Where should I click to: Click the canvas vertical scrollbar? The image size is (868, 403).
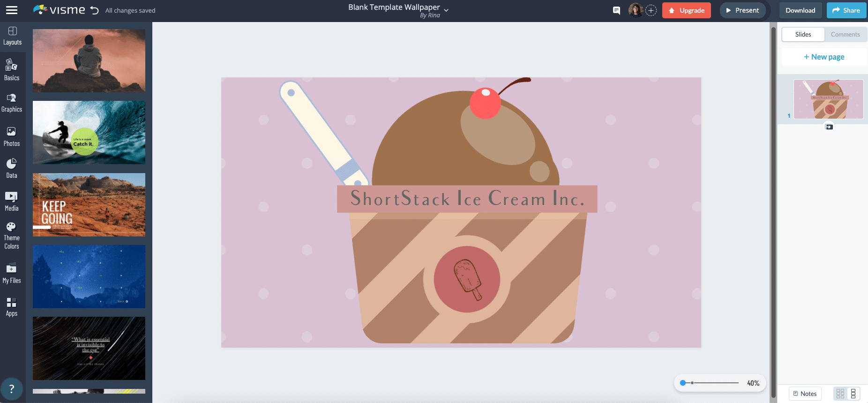click(x=773, y=211)
